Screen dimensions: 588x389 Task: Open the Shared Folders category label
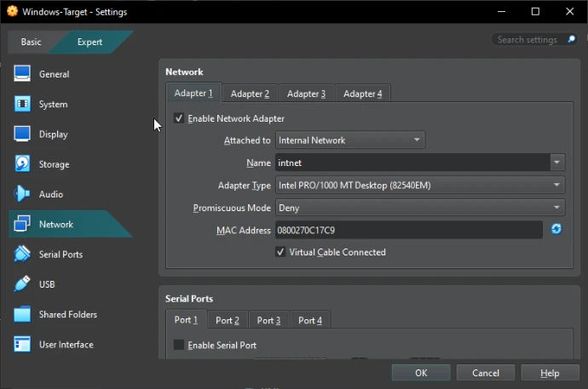tap(68, 314)
